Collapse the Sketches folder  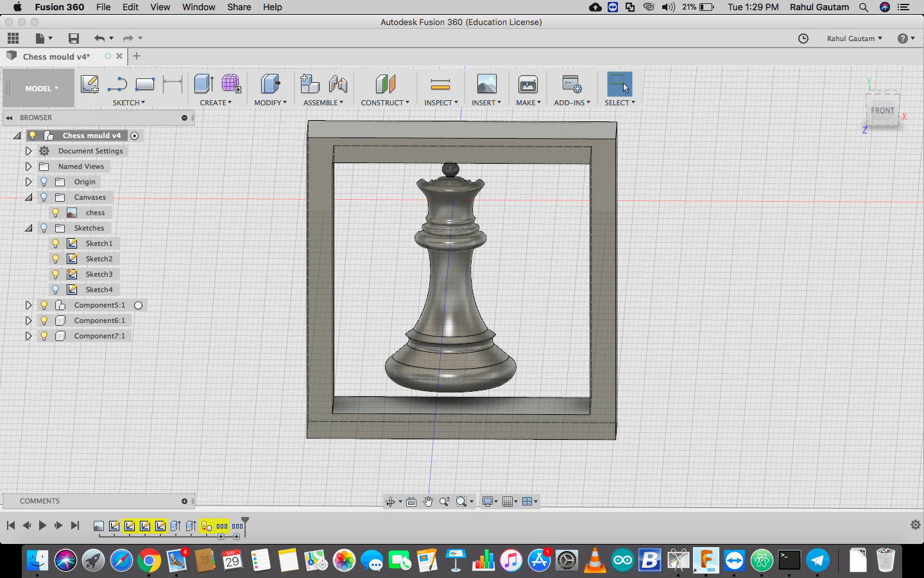pyautogui.click(x=28, y=228)
